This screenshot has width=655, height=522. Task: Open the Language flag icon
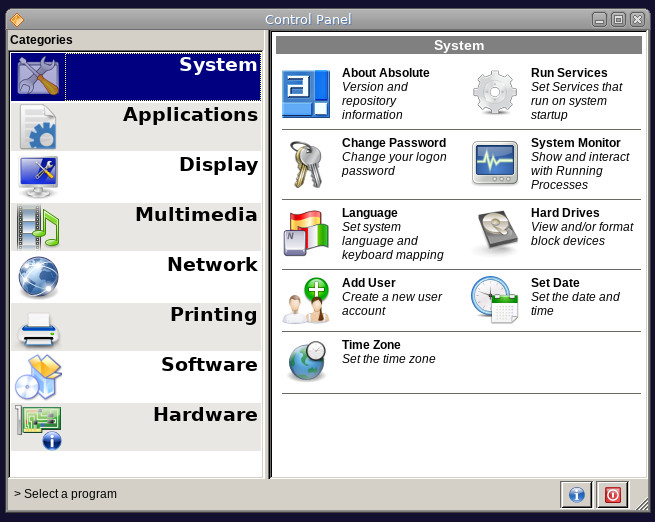pos(305,234)
